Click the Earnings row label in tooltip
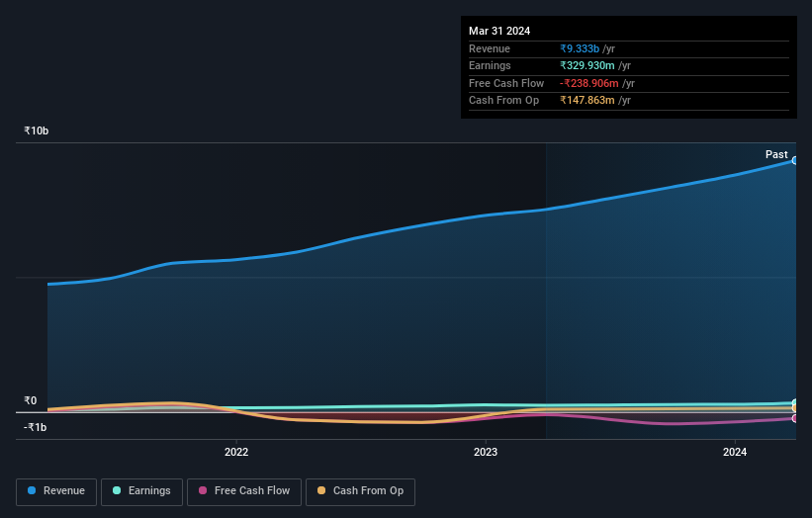The image size is (812, 518). coord(490,65)
